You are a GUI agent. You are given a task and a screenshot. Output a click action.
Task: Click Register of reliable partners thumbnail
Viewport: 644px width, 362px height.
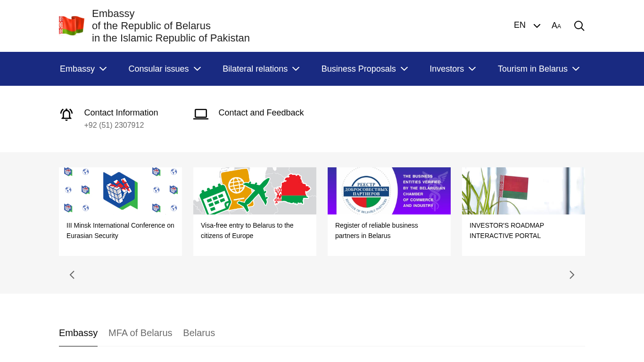point(389,191)
